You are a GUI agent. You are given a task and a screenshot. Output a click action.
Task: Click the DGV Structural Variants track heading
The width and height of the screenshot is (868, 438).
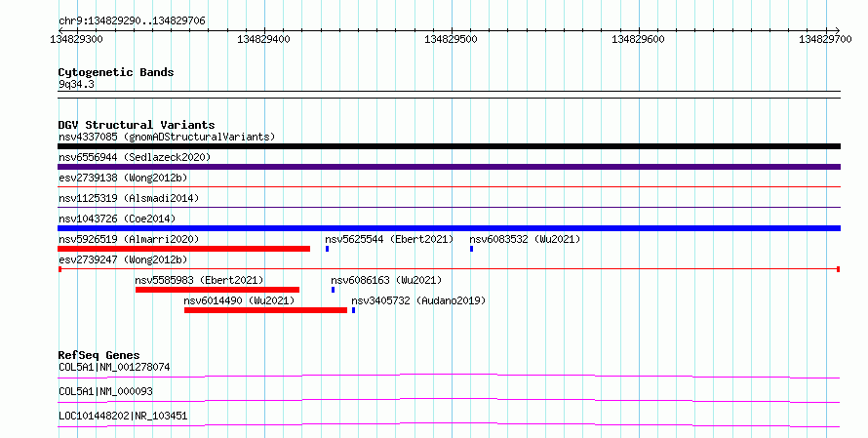click(137, 125)
